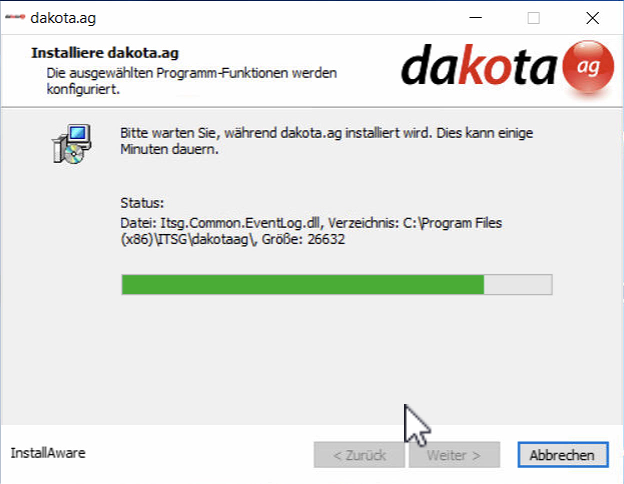Click the disabled maximize window button
Screen dimensions: 624x484
point(534,18)
